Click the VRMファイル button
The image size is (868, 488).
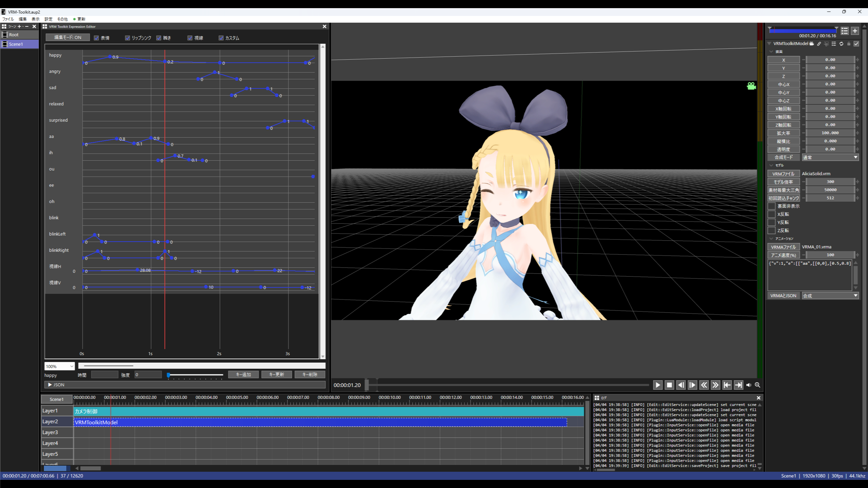(784, 174)
